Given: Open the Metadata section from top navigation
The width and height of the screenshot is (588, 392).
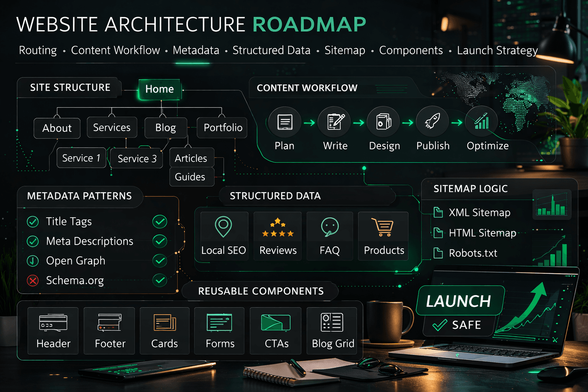Looking at the screenshot, I should click(196, 50).
